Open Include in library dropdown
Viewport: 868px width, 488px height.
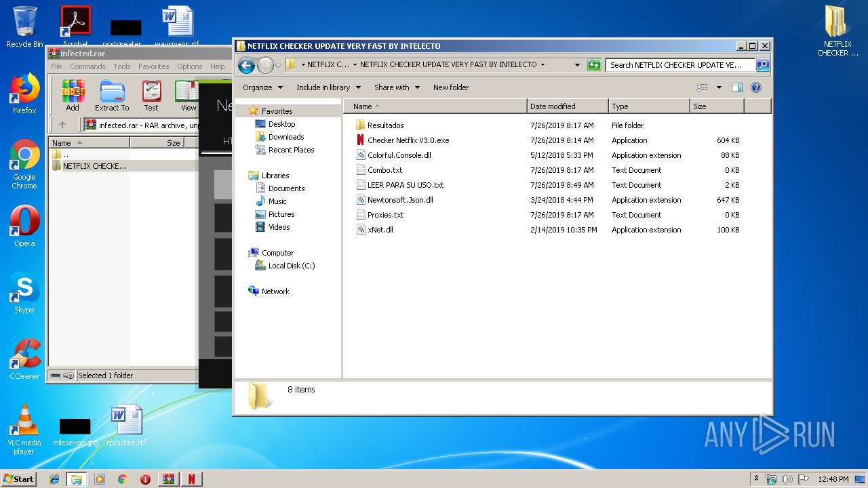coord(328,87)
